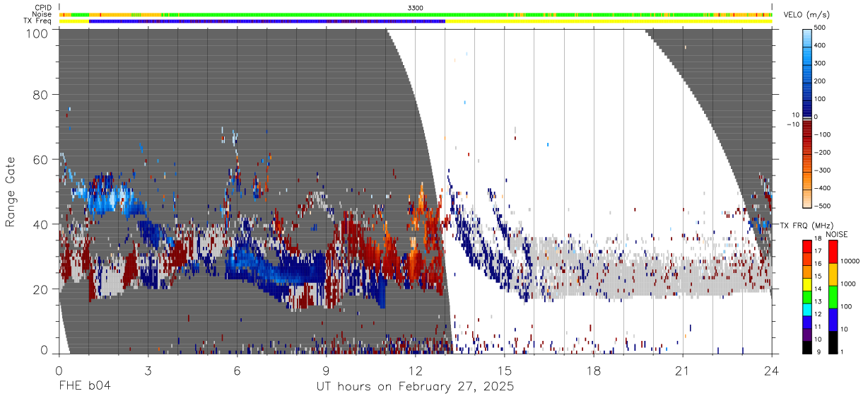
Task: Click the x-axis hour tick "24"
Action: click(771, 371)
